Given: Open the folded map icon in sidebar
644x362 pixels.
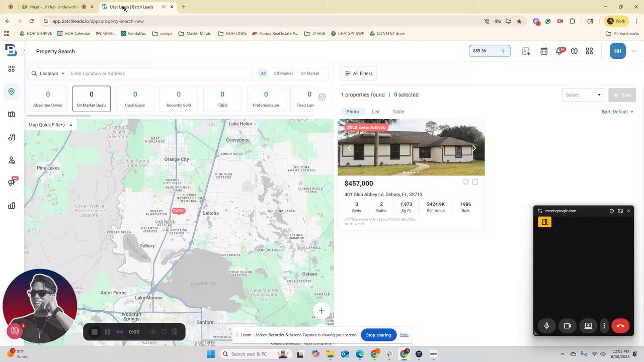Looking at the screenshot, I should [x=11, y=115].
